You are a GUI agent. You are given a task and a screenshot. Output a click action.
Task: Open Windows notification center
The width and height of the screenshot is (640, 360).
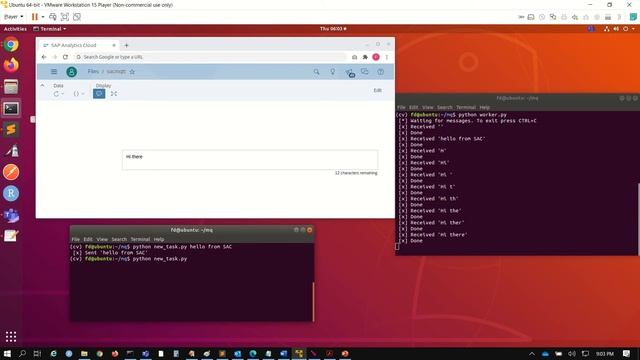point(627,353)
